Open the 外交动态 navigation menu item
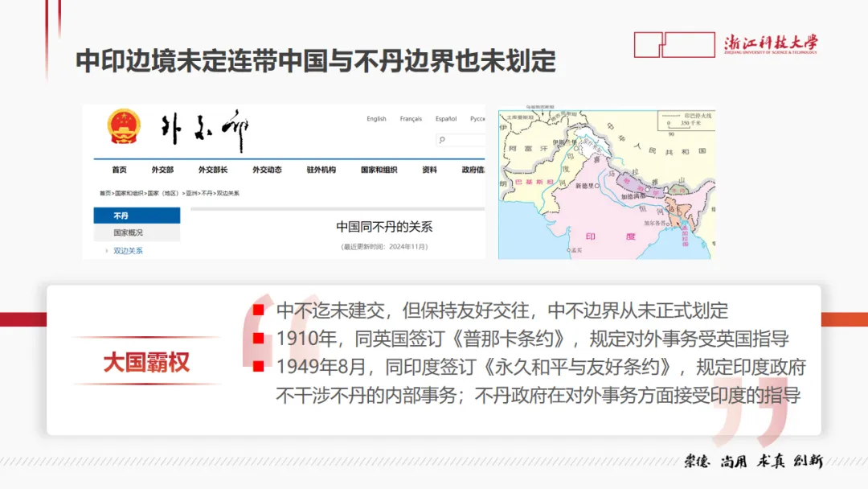The image size is (868, 489). [x=268, y=170]
